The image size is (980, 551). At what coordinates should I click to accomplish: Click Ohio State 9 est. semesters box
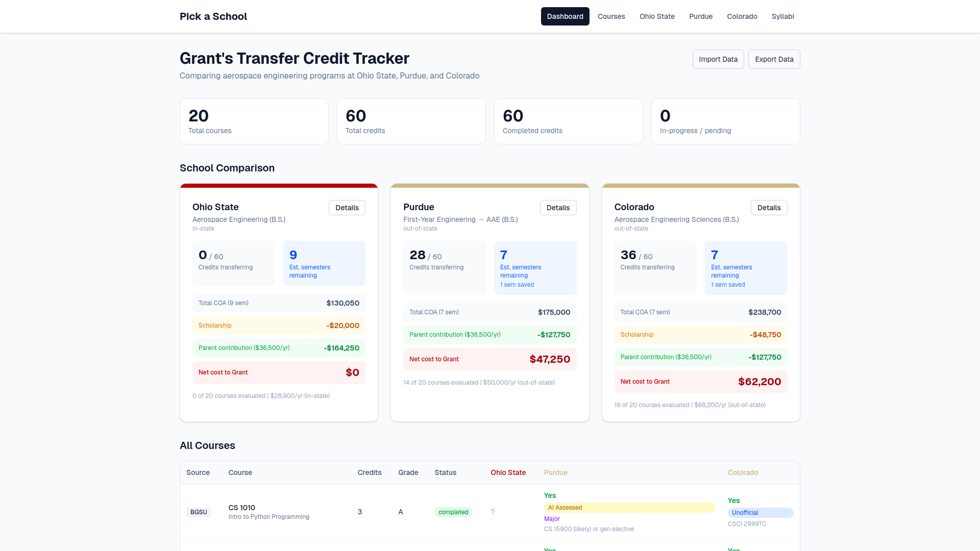324,263
